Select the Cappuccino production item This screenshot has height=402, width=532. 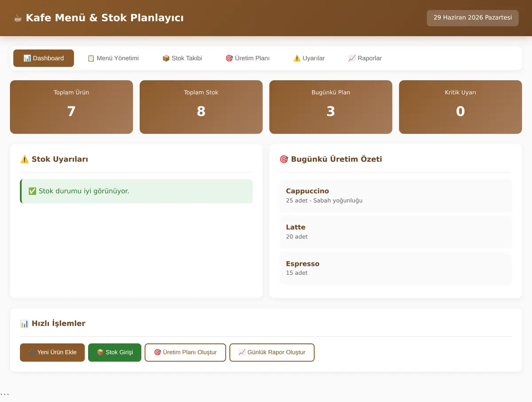click(x=396, y=195)
